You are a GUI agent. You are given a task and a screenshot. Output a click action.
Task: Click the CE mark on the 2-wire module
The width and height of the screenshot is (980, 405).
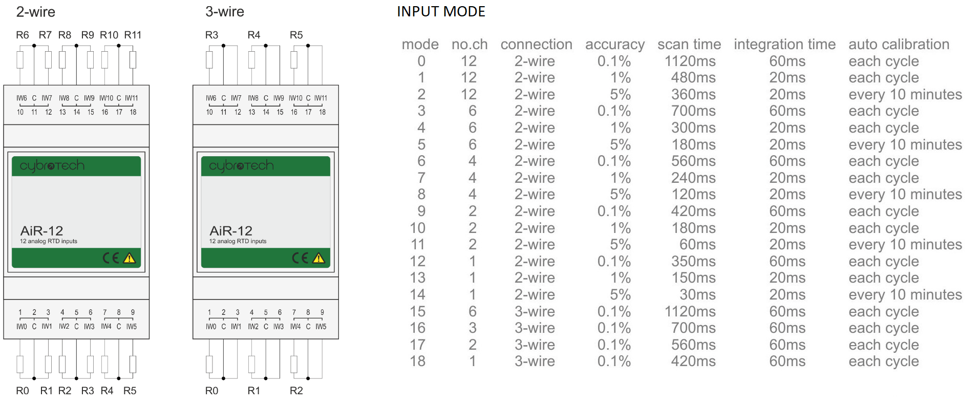tap(111, 258)
